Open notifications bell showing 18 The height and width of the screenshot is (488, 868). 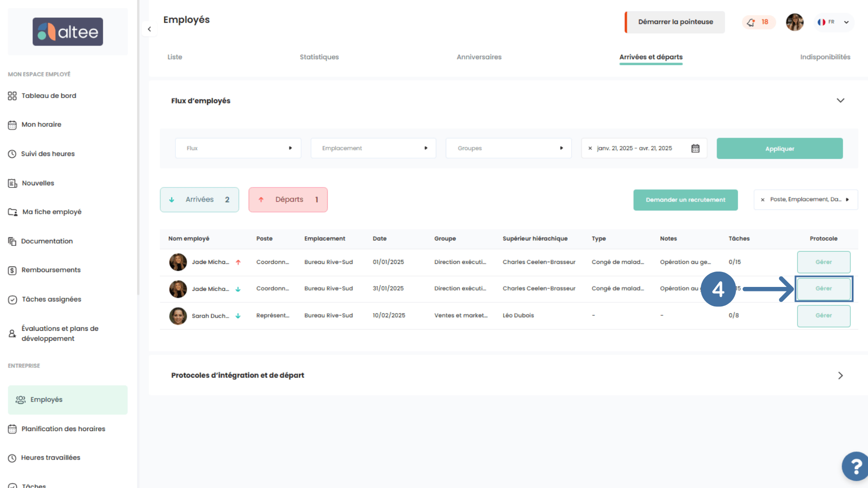click(x=759, y=22)
